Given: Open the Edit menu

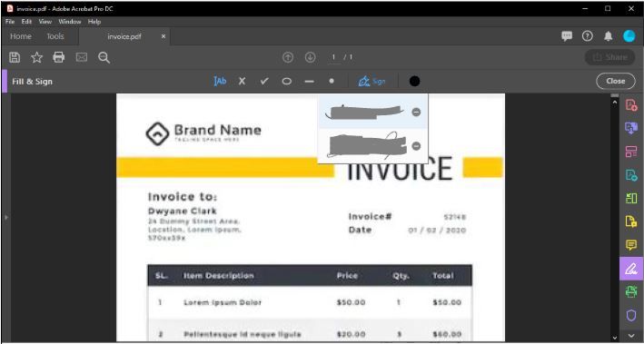Looking at the screenshot, I should click(x=26, y=22).
